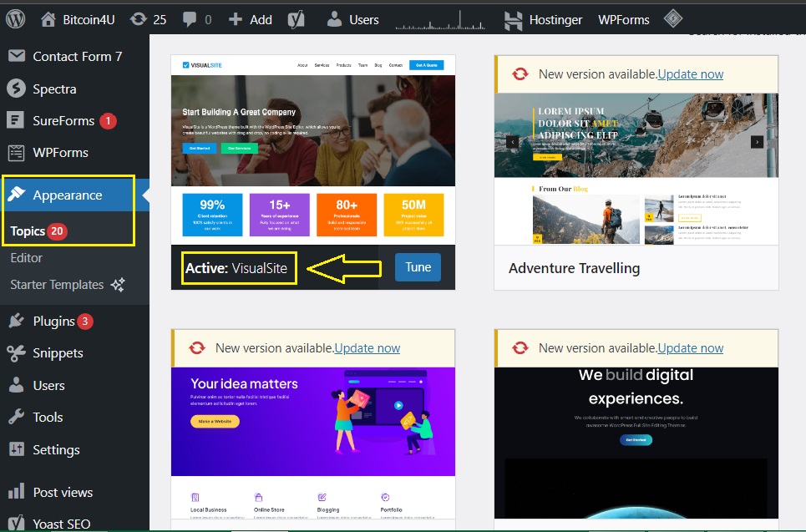This screenshot has width=806, height=532.
Task: Click Update now for Adventure Travelling
Action: coord(691,74)
